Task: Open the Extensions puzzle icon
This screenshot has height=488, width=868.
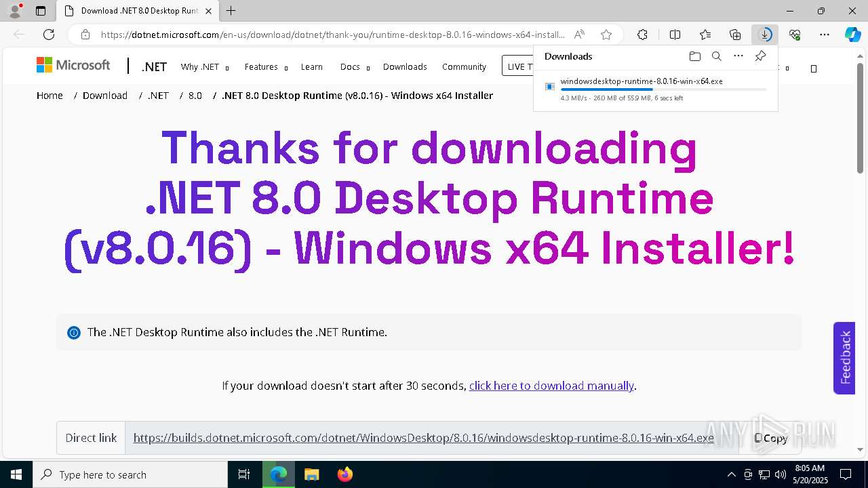Action: [x=642, y=35]
